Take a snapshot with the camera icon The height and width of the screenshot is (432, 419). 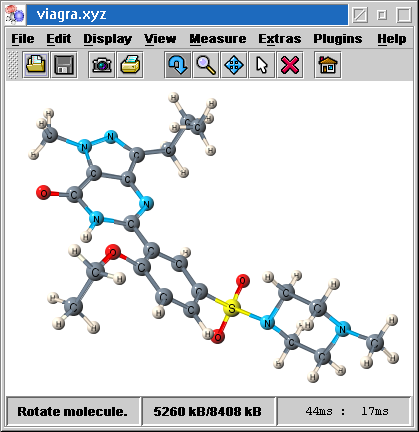point(102,65)
